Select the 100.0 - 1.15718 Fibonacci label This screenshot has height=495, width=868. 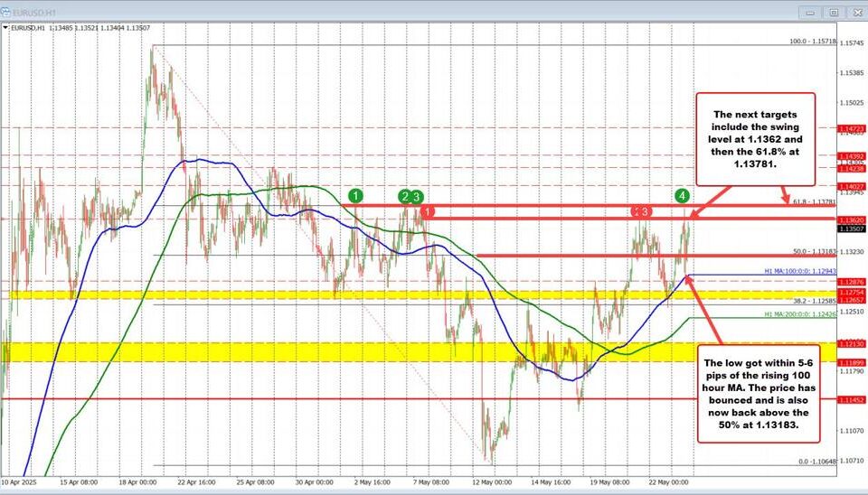pos(813,42)
